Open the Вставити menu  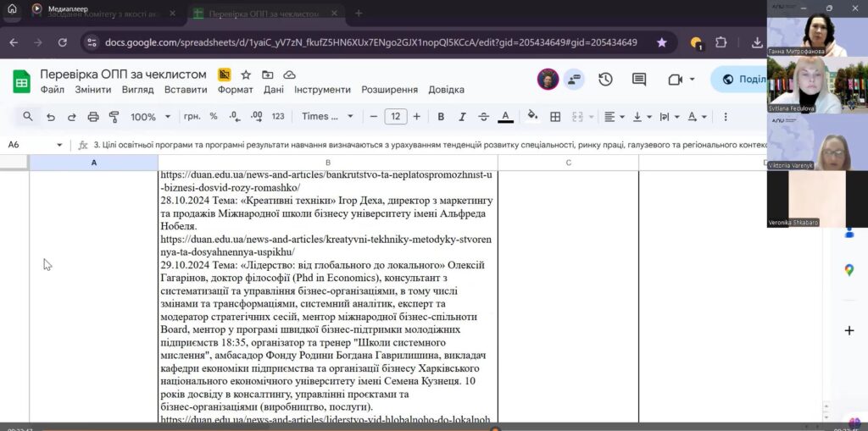pyautogui.click(x=186, y=90)
